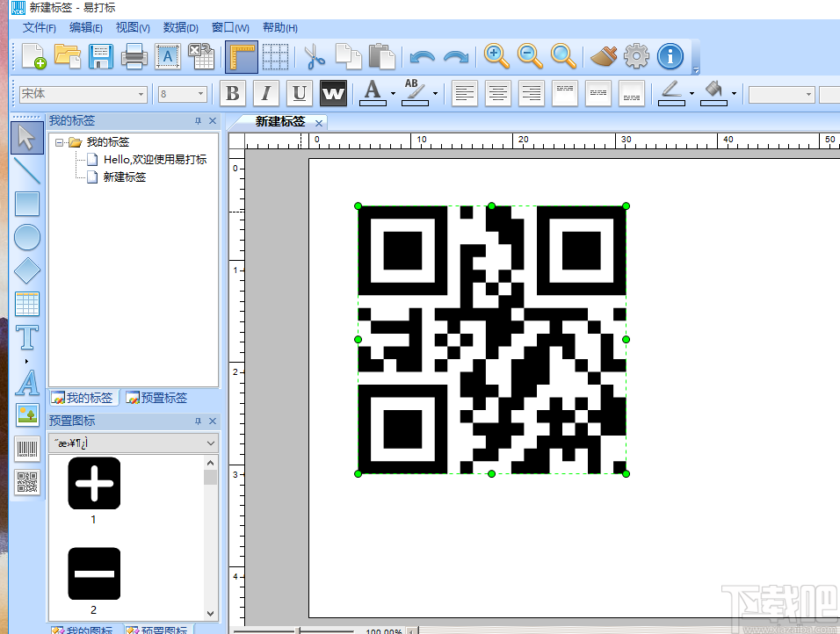Apply the line color pencil button

coord(672,94)
